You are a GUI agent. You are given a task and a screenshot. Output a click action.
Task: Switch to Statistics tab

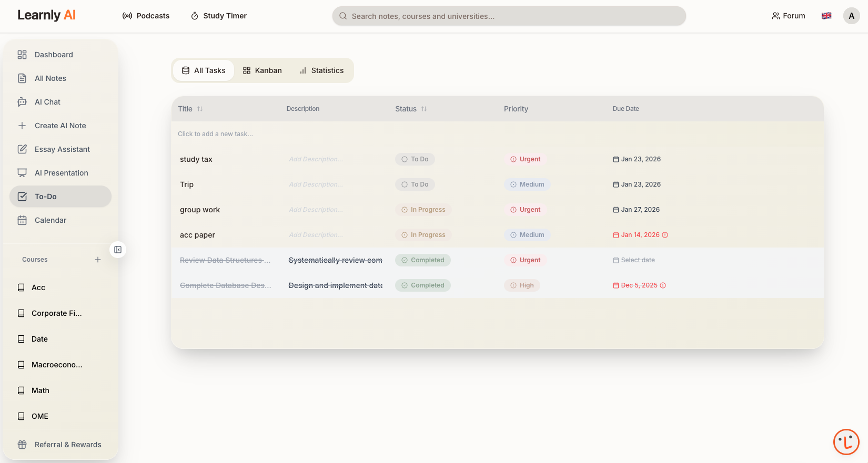pos(321,70)
